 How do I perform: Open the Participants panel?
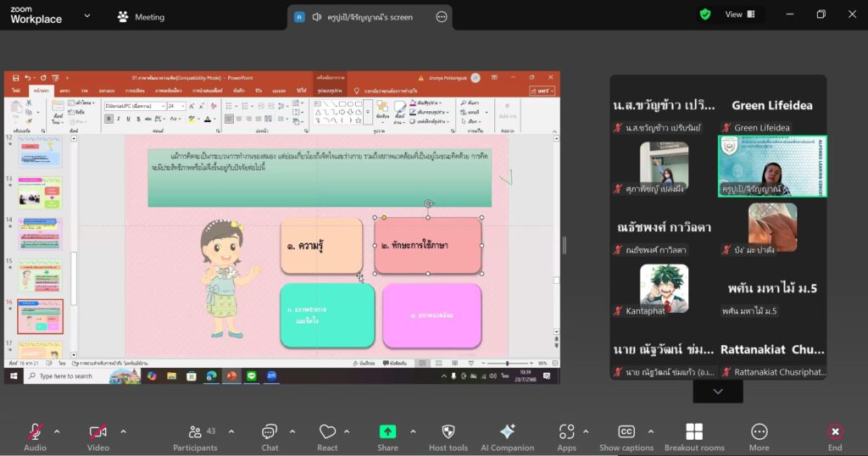point(195,431)
